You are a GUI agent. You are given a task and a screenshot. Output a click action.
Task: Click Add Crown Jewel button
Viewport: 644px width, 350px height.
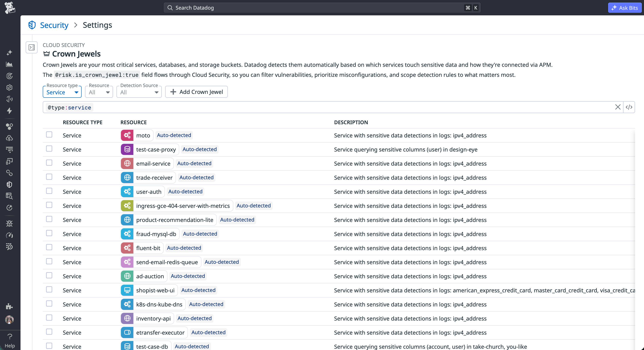pos(196,92)
